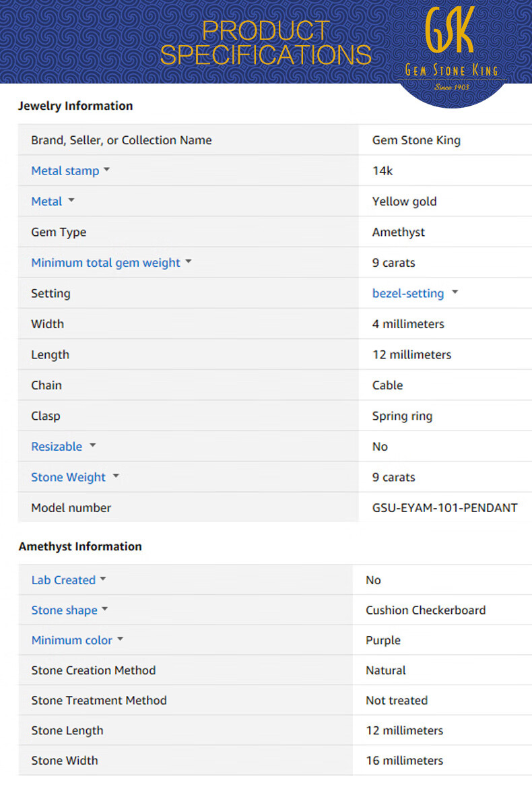532x791 pixels.
Task: Open the dropdown arrow beside bezel-setting
Action: tap(455, 292)
